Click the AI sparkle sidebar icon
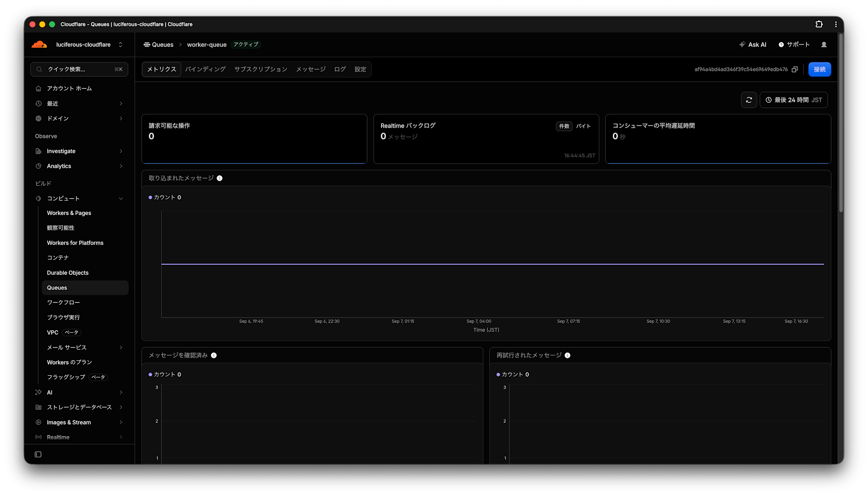Screen dimensions: 868x496 point(39,392)
